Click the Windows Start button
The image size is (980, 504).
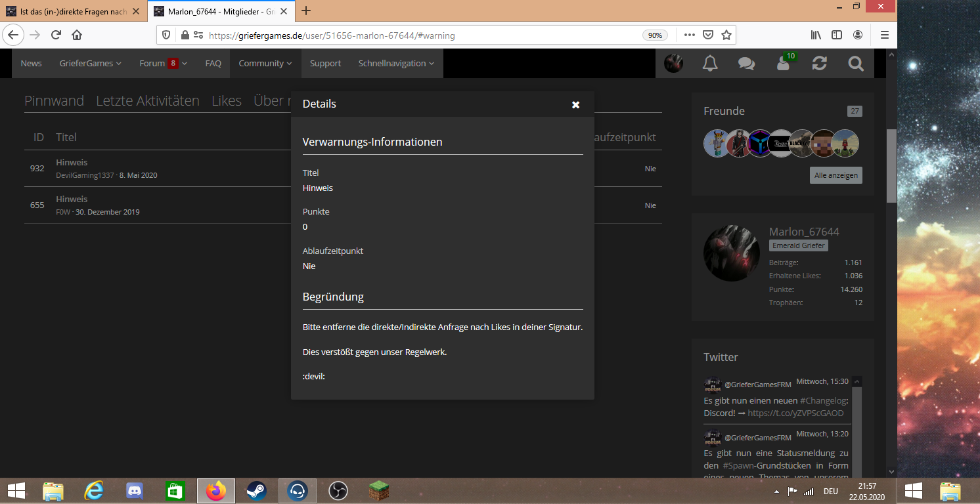pos(16,490)
